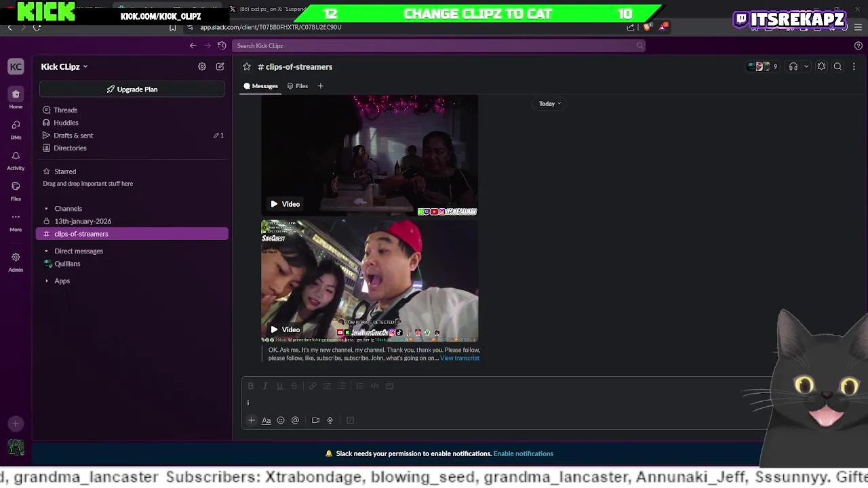Start a huddle with headphones icon
The height and width of the screenshot is (488, 868).
click(x=793, y=66)
